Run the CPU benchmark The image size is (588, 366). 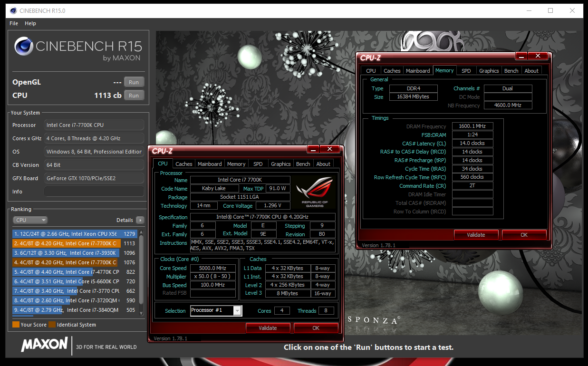[134, 96]
